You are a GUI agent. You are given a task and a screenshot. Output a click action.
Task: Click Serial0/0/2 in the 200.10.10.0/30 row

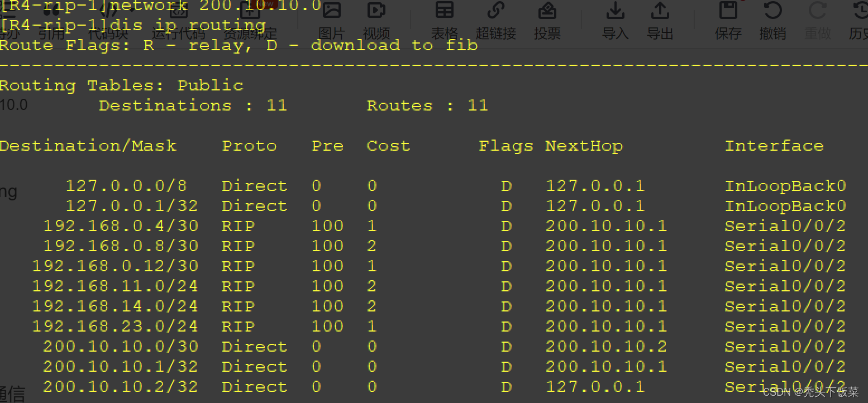click(785, 347)
